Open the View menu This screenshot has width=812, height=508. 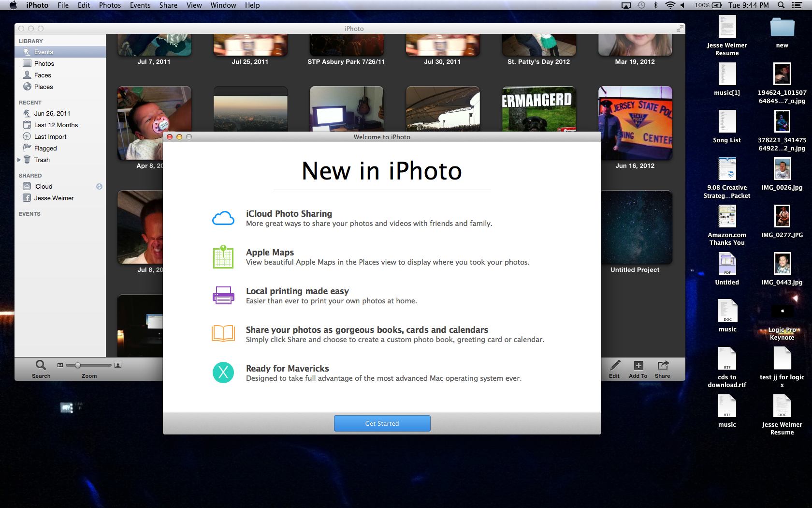[194, 5]
